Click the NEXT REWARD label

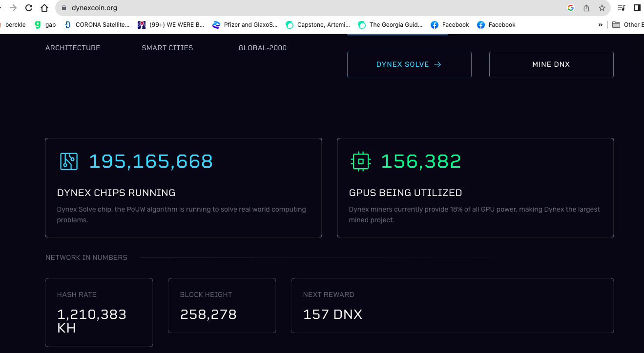point(329,294)
